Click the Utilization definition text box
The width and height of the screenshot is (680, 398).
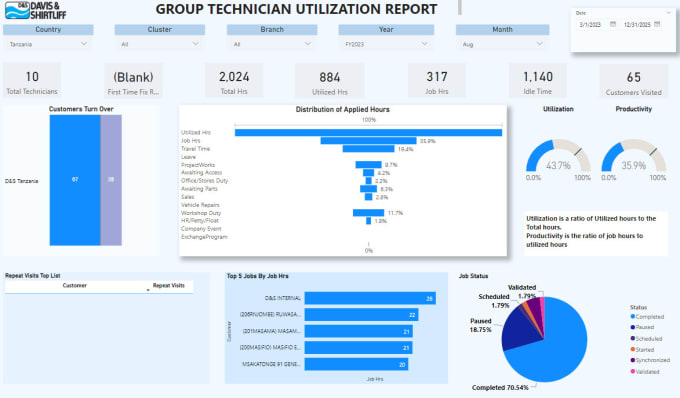click(x=595, y=232)
